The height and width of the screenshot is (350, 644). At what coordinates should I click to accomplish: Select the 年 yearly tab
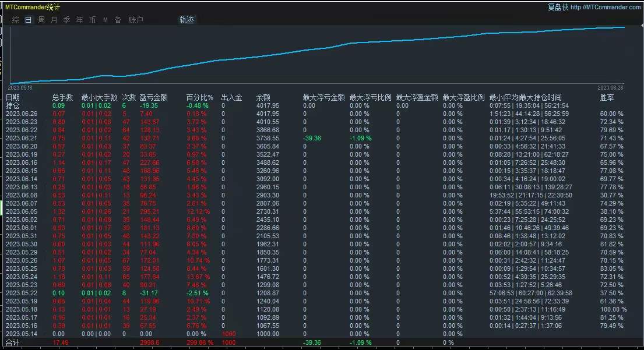coord(80,20)
